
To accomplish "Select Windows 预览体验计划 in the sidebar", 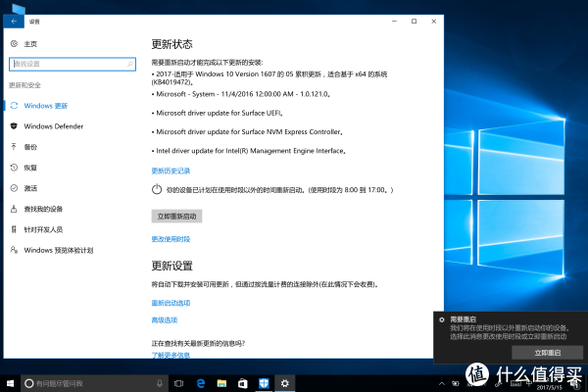I will point(59,250).
